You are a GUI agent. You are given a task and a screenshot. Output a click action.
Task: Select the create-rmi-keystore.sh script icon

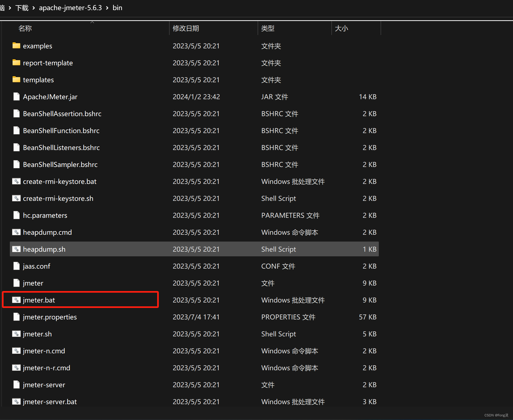coord(16,198)
